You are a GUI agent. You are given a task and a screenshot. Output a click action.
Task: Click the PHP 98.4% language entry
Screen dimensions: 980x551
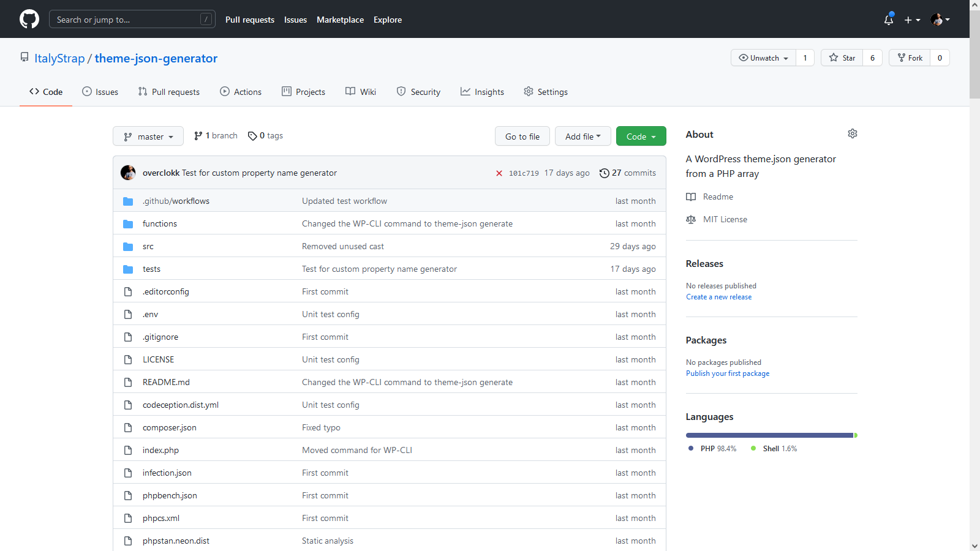[712, 449]
